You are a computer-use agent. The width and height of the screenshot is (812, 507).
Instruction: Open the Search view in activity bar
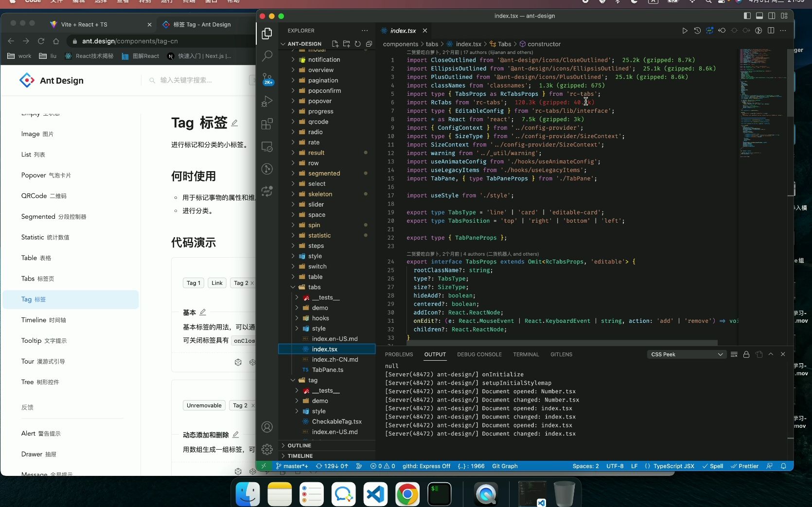tap(267, 56)
